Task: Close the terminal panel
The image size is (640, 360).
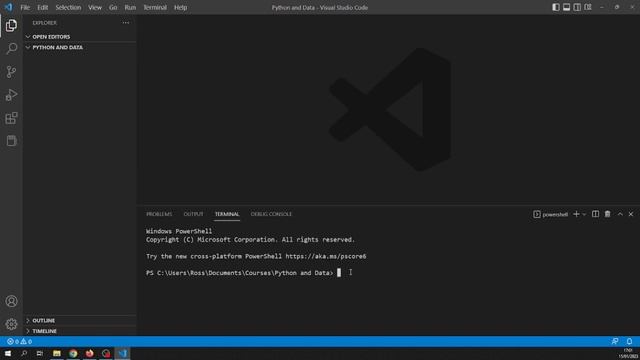Action: [631, 214]
